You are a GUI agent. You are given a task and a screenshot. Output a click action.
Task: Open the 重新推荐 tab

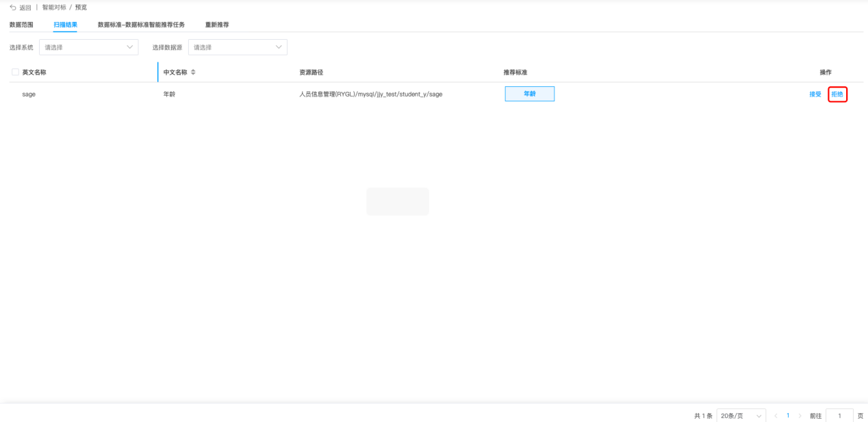pyautogui.click(x=217, y=25)
